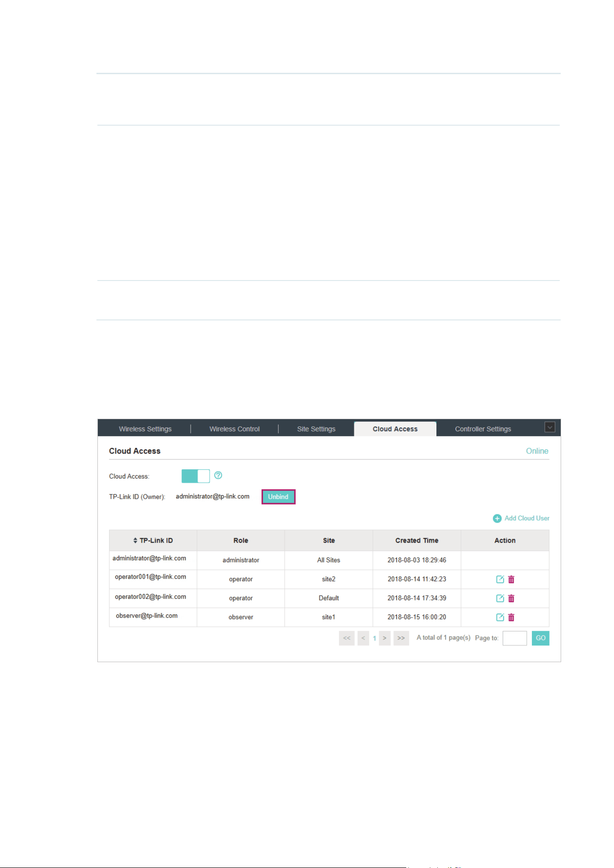Open the Cloud Access help icon

click(x=218, y=475)
